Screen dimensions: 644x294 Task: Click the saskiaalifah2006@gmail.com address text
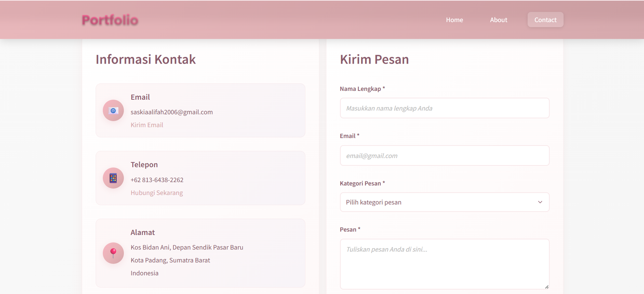[171, 112]
